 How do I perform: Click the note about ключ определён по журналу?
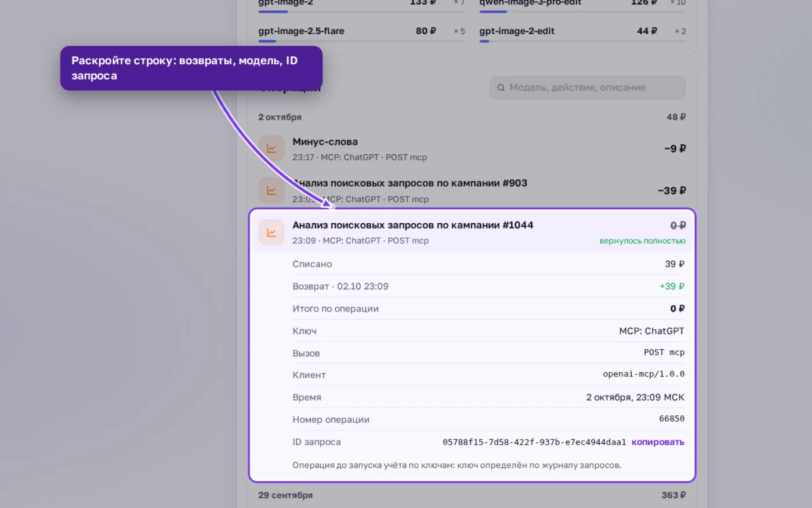[x=456, y=465]
